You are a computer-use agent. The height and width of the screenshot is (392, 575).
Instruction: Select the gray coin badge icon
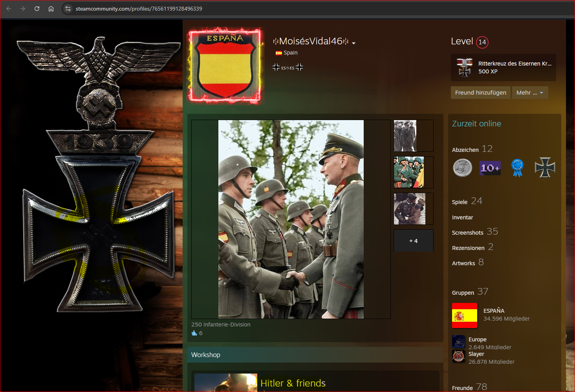(x=463, y=168)
